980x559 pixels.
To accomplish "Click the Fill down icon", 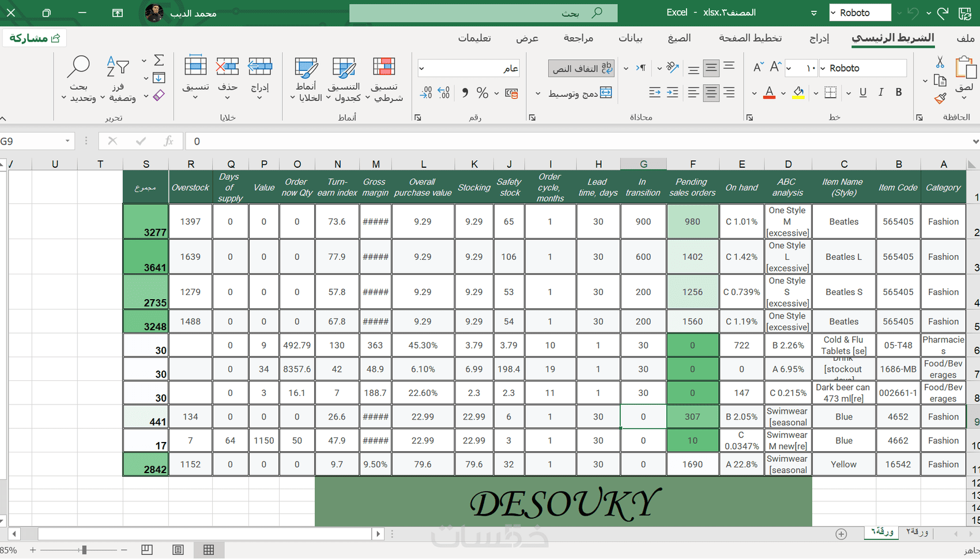I will click(159, 78).
